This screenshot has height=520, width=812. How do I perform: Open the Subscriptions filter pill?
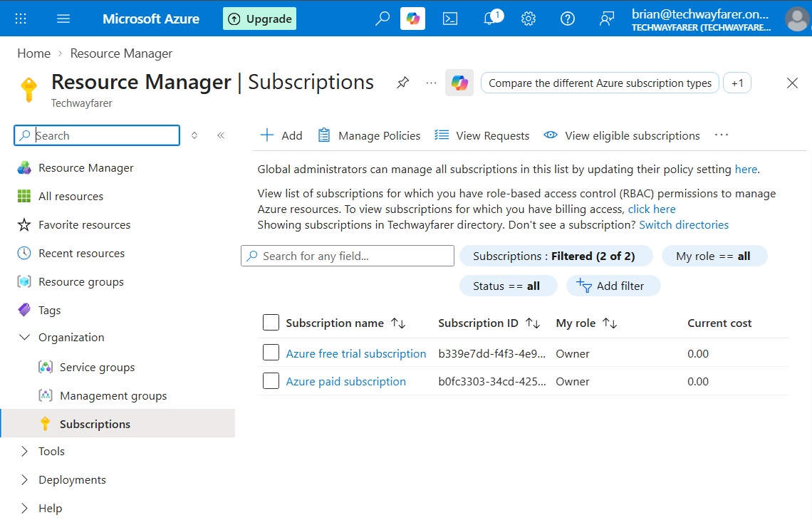point(556,256)
